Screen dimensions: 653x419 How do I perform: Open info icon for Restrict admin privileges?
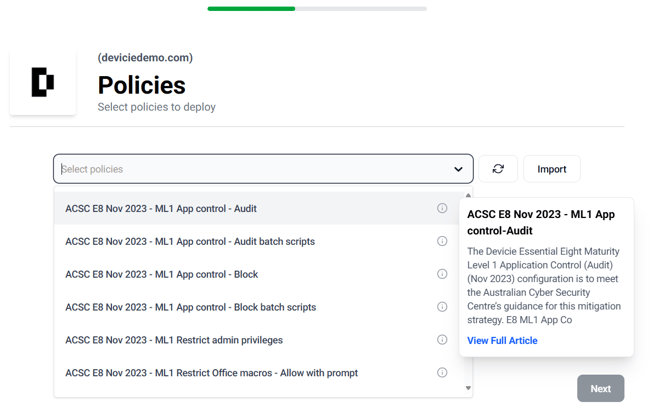442,339
